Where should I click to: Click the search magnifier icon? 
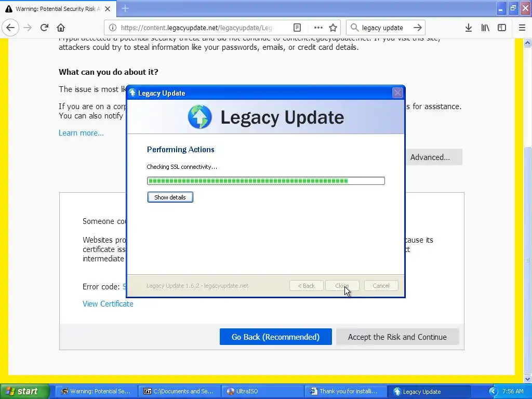point(354,28)
